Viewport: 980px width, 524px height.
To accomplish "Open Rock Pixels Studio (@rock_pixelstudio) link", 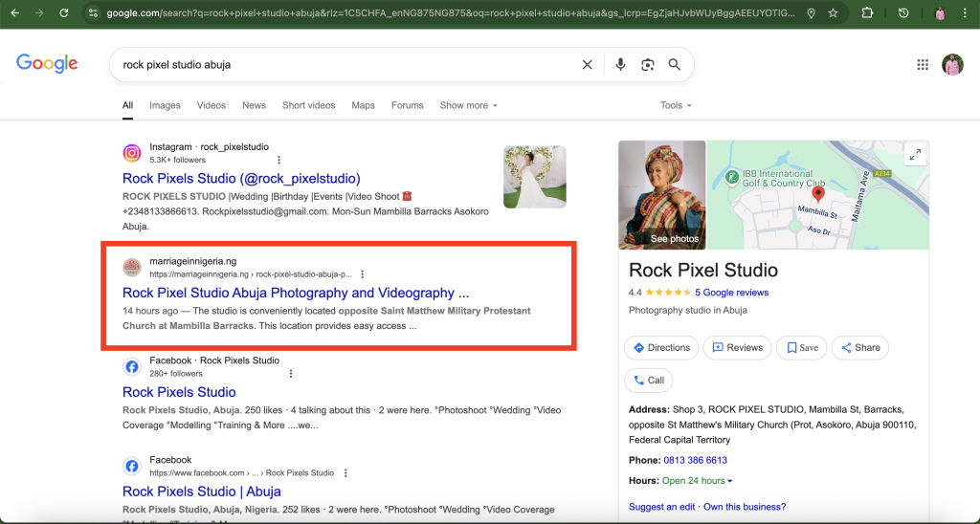I will pos(241,179).
